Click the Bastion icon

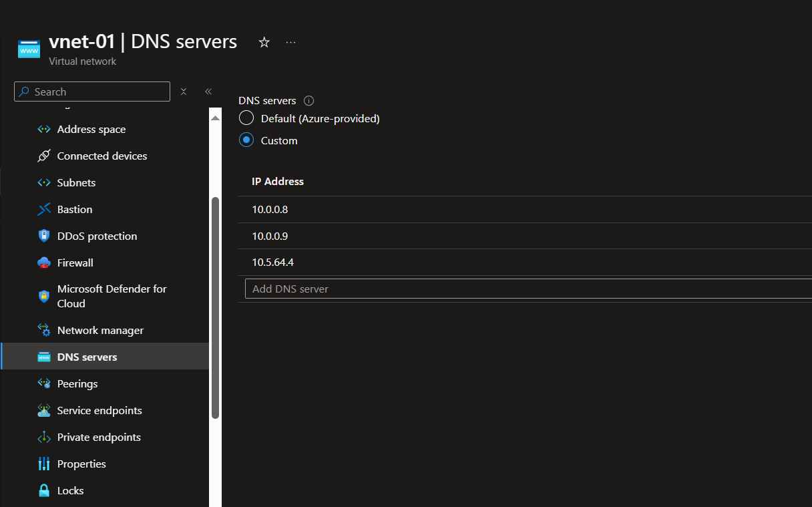coord(44,210)
